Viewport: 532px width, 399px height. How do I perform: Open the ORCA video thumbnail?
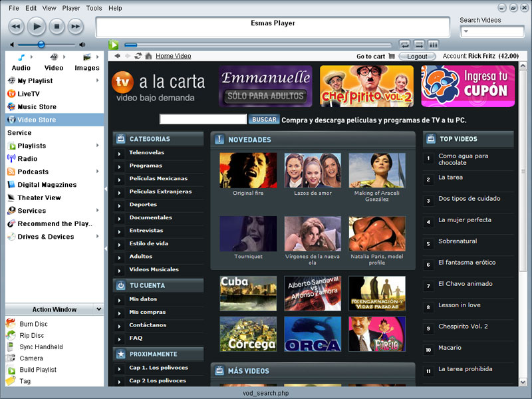tap(313, 334)
